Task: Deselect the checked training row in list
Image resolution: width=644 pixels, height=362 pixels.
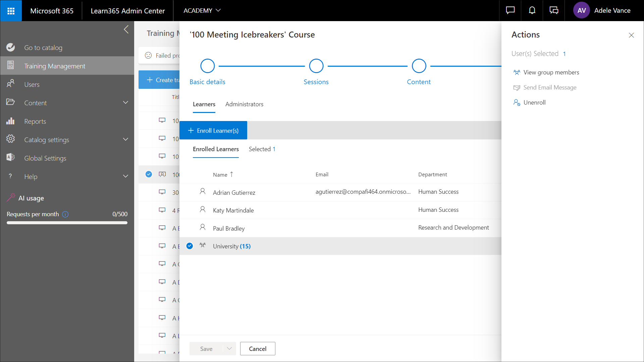Action: 149,174
